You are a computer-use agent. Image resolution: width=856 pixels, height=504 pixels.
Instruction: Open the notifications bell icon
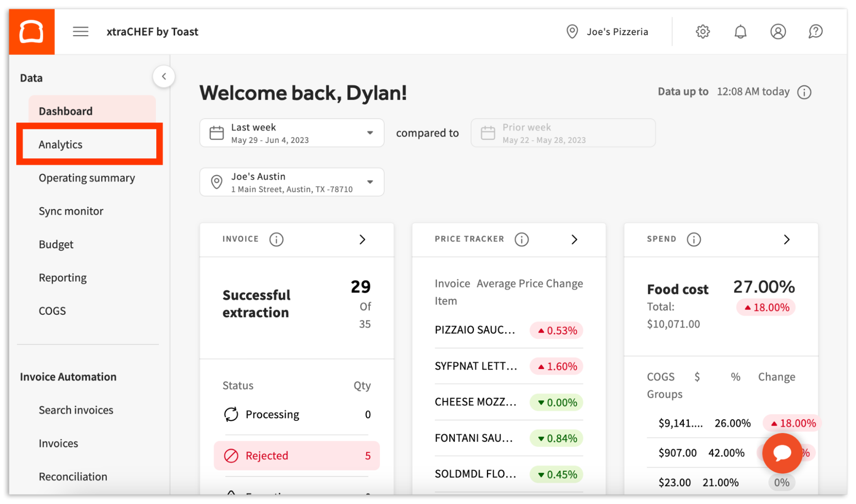(740, 31)
